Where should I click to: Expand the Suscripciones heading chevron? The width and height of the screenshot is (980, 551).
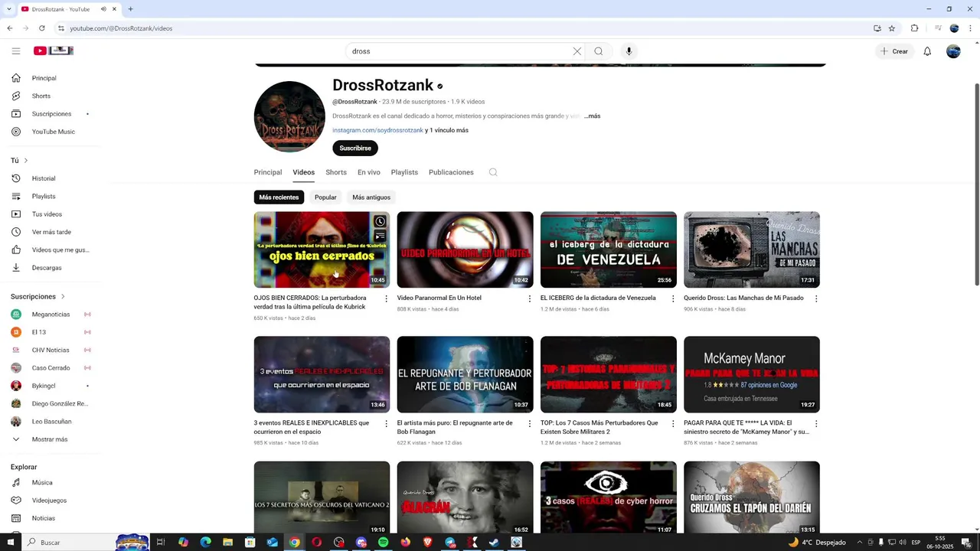(63, 296)
